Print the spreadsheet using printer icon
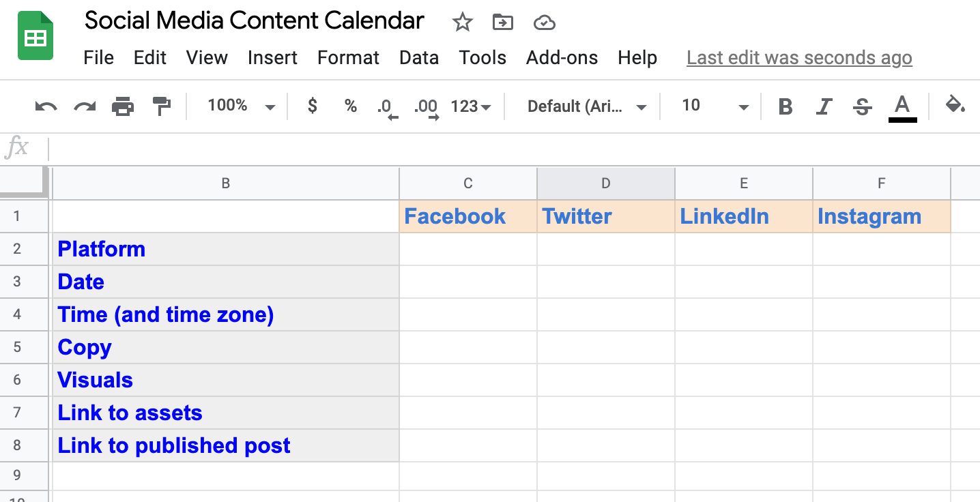The width and height of the screenshot is (980, 502). coord(123,106)
